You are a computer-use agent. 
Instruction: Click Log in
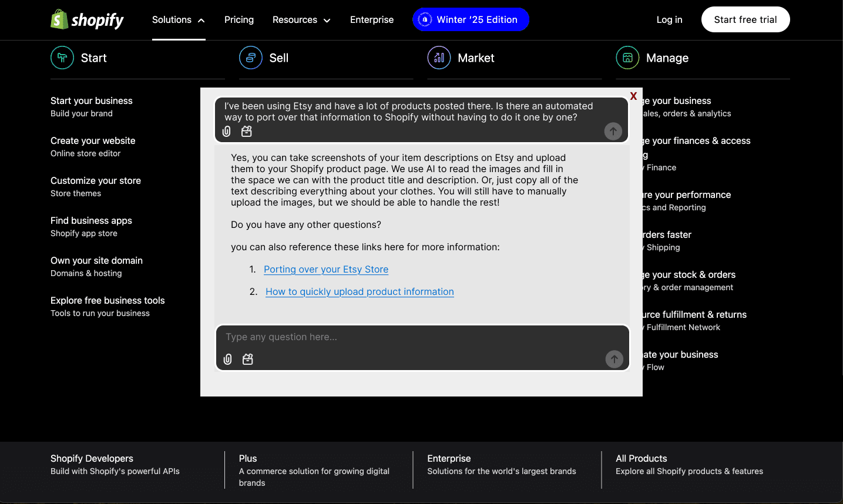tap(670, 19)
